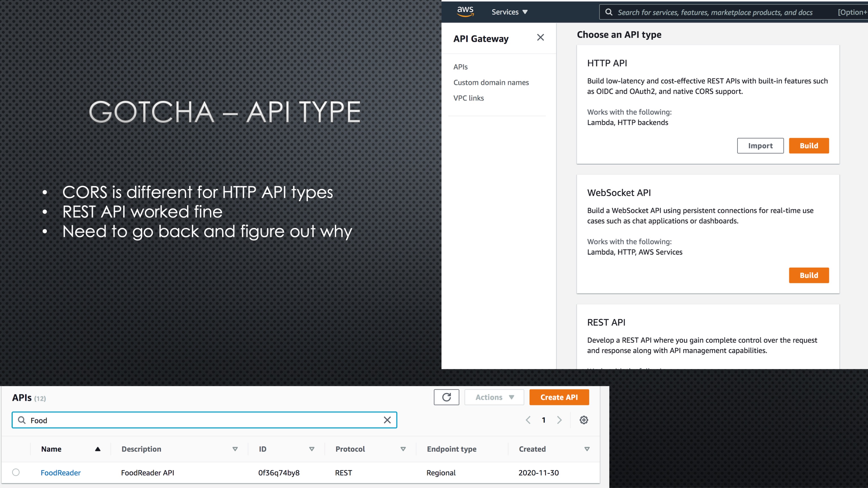
Task: Click the Create API button
Action: pyautogui.click(x=559, y=397)
